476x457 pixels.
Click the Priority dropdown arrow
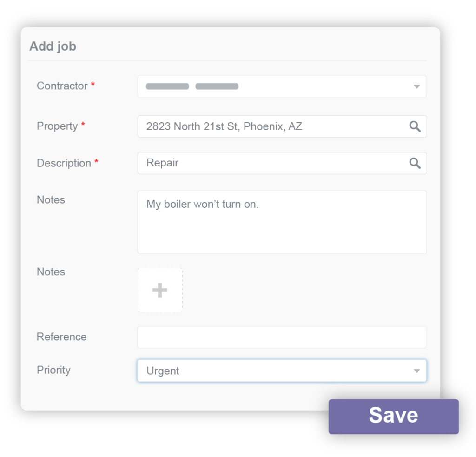click(417, 371)
